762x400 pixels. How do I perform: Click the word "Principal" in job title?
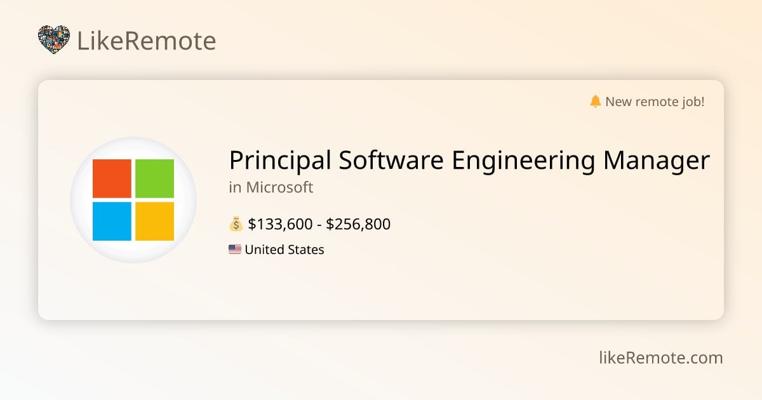click(280, 160)
